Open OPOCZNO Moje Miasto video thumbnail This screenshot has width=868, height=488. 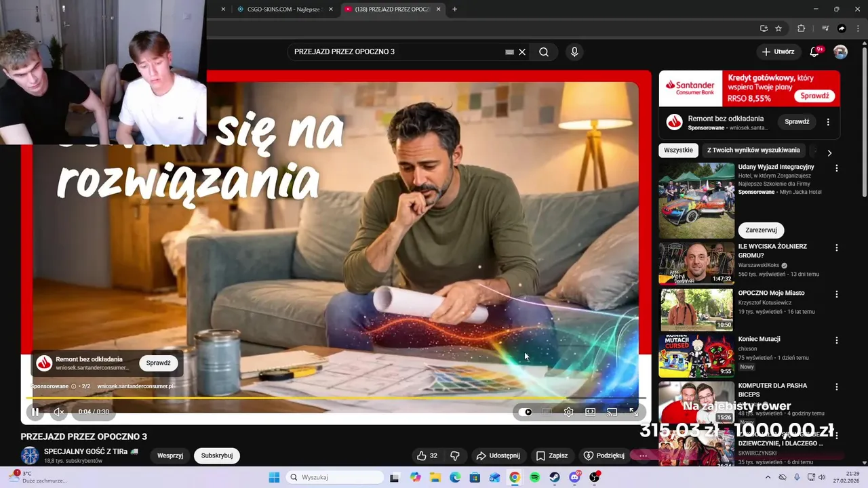point(696,310)
